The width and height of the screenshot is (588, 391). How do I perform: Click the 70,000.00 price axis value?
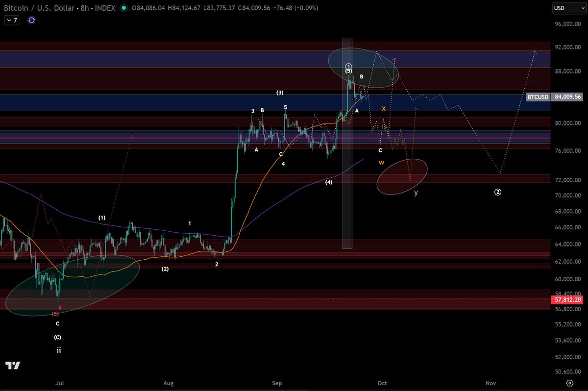pyautogui.click(x=568, y=195)
